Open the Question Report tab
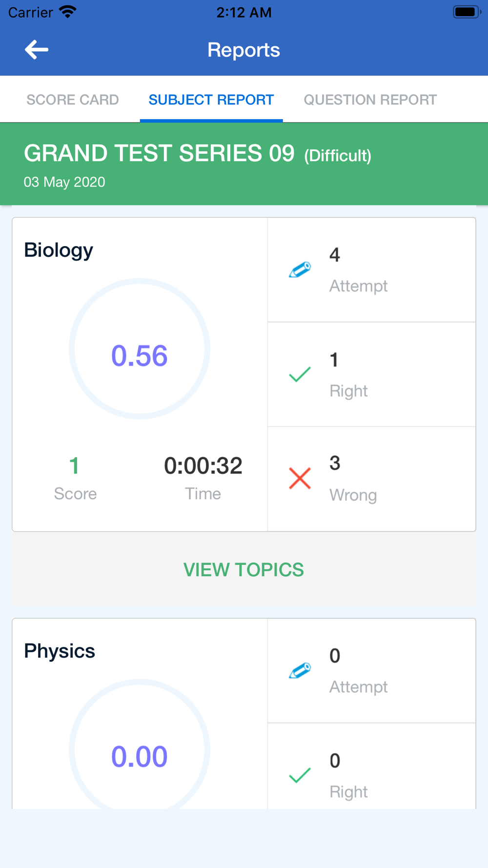The width and height of the screenshot is (488, 868). (370, 100)
